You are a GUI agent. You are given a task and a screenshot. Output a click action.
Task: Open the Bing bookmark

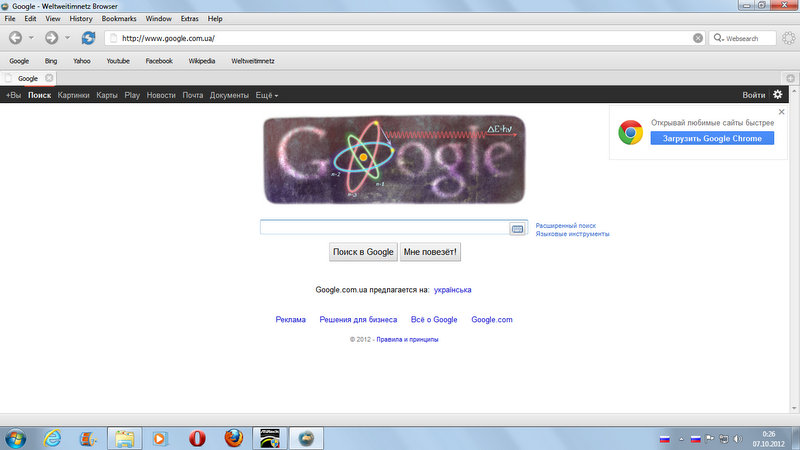pos(51,61)
